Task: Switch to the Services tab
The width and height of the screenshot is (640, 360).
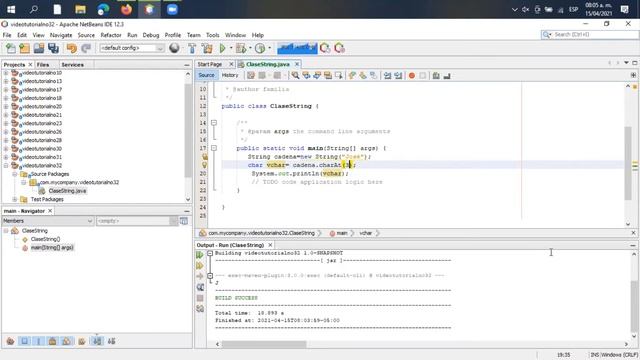Action: [72, 64]
